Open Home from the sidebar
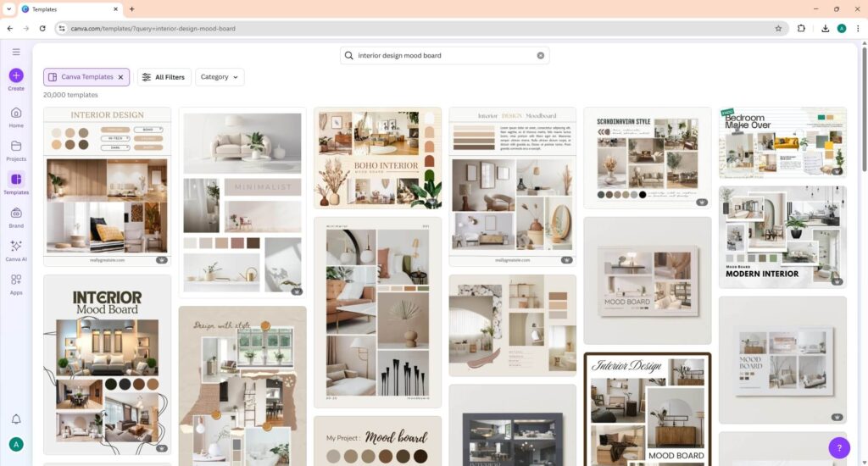This screenshot has width=868, height=466. pos(16,113)
